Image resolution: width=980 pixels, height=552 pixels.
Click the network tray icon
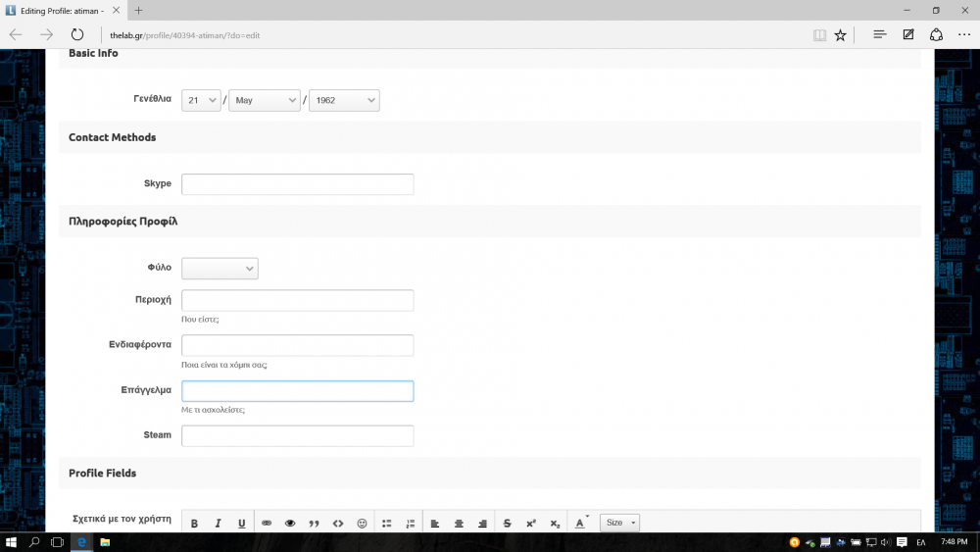pos(871,542)
